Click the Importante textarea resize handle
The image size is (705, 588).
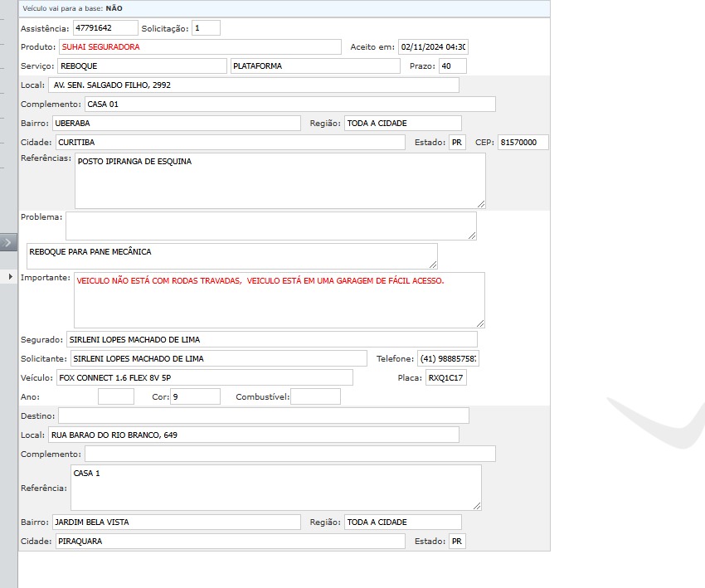coord(480,323)
